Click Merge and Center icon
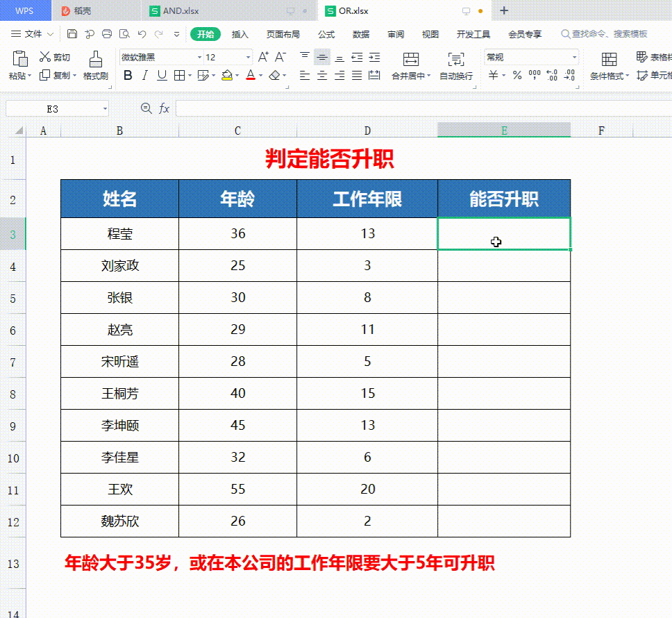This screenshot has width=672, height=618. pos(410,59)
